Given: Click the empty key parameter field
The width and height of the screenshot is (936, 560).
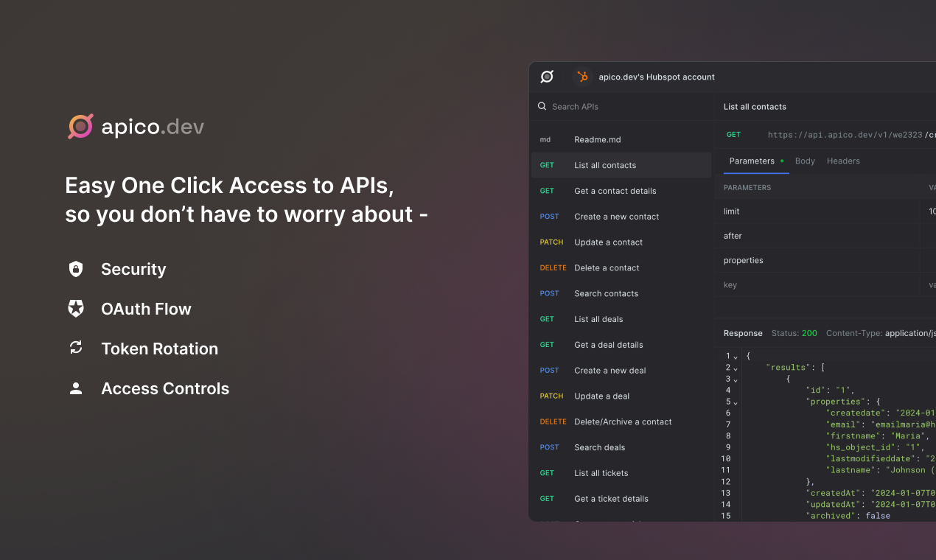Looking at the screenshot, I should [x=817, y=284].
